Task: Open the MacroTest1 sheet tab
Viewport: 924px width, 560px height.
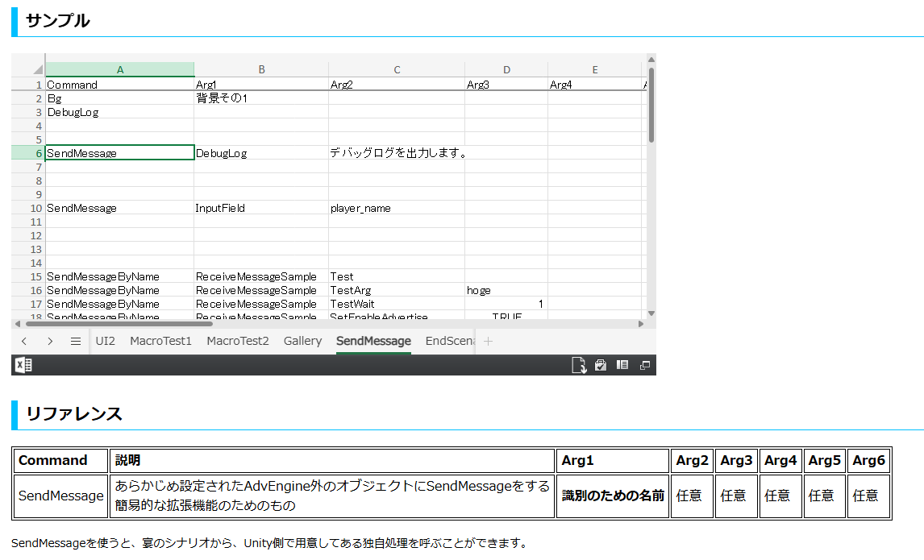Action: pyautogui.click(x=160, y=341)
